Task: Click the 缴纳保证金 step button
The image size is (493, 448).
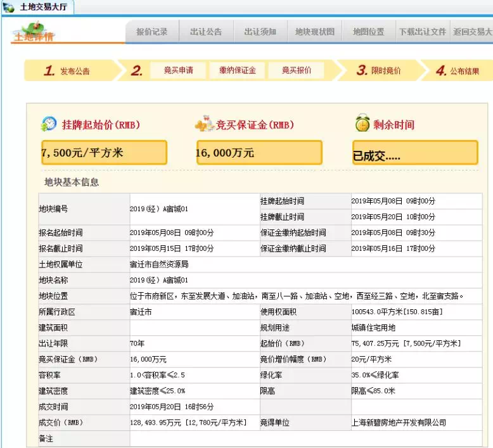Action: tap(238, 70)
